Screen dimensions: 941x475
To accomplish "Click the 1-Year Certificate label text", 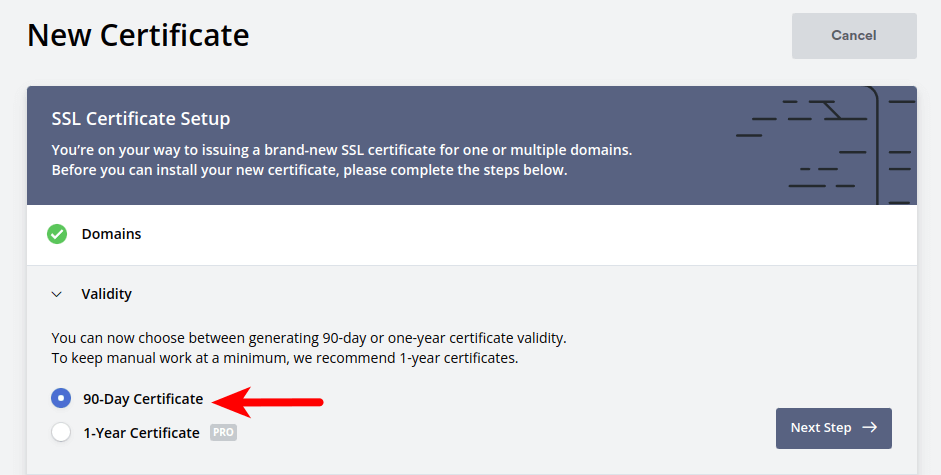I will [x=141, y=433].
